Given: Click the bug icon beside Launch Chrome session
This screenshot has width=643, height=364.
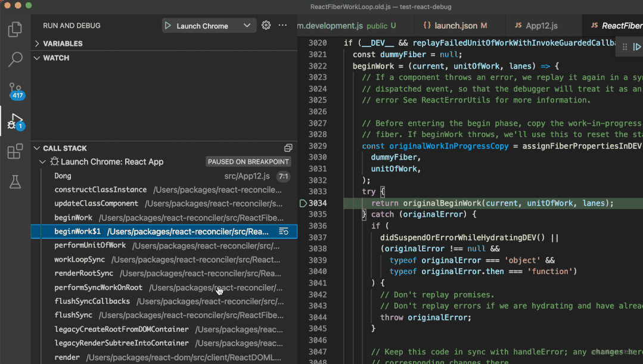Looking at the screenshot, I should [x=54, y=161].
